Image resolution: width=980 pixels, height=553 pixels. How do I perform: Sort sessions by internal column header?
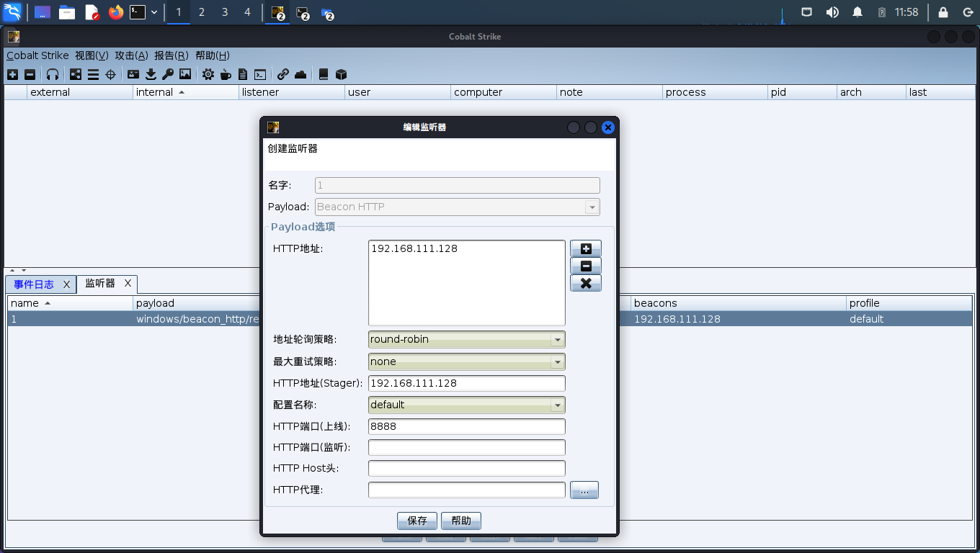pos(186,92)
